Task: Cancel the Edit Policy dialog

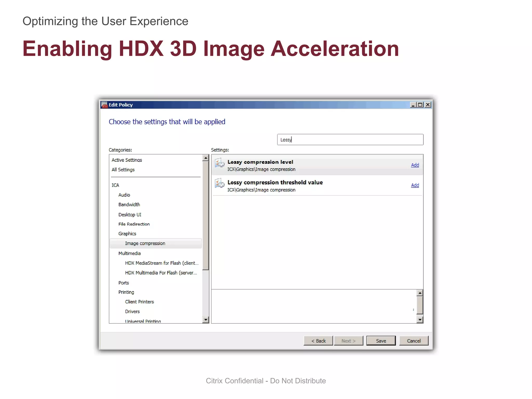Action: pyautogui.click(x=414, y=341)
